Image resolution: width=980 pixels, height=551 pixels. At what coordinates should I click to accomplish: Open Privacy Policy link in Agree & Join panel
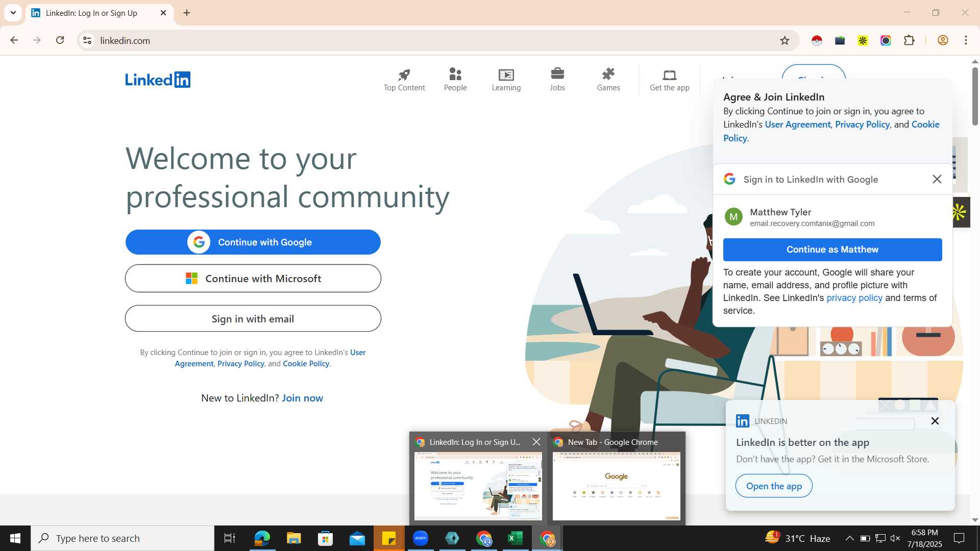[862, 124]
